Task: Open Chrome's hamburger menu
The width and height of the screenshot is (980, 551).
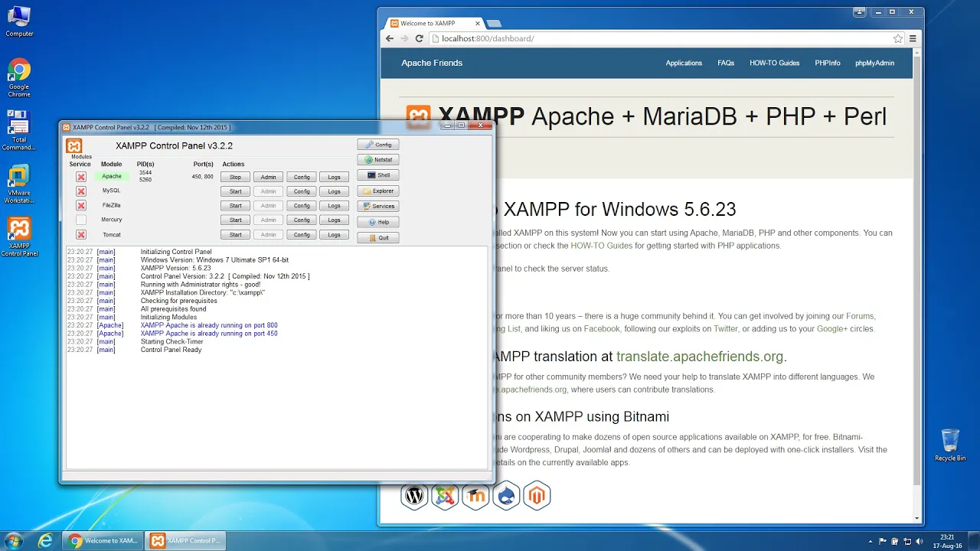Action: [x=913, y=38]
